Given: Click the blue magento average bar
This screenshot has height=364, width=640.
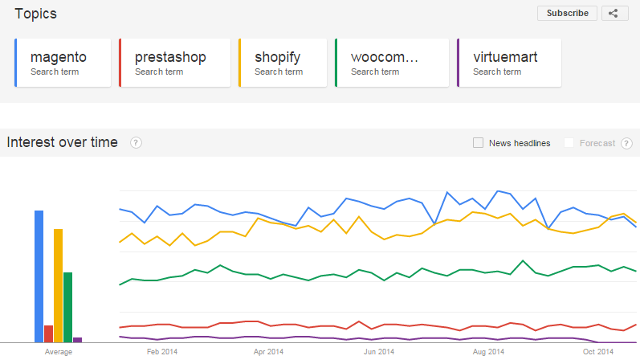Looking at the screenshot, I should click(x=39, y=276).
